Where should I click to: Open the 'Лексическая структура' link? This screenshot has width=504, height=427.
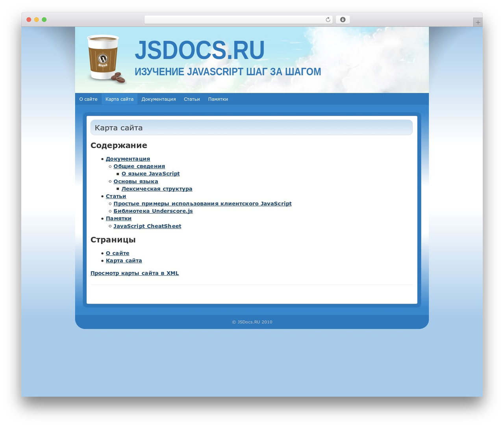(x=157, y=189)
